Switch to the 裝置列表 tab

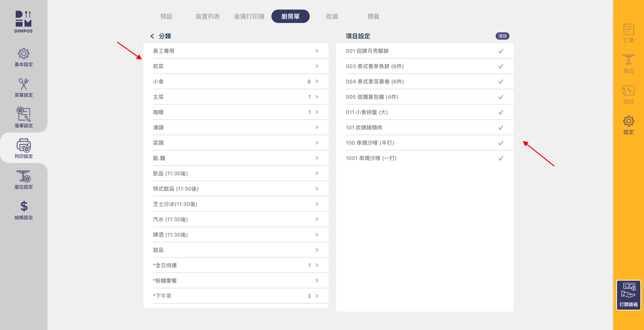(x=208, y=16)
